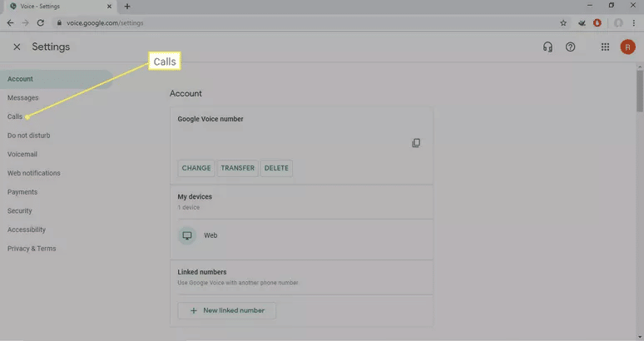Click the CHANGE number button
Viewport: 644px width, 341px height.
coord(196,168)
